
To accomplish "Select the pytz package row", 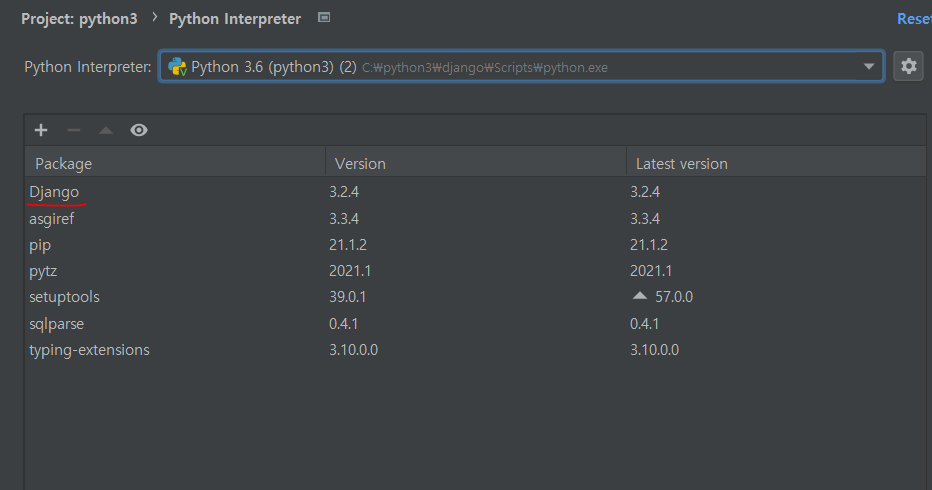I will (476, 271).
